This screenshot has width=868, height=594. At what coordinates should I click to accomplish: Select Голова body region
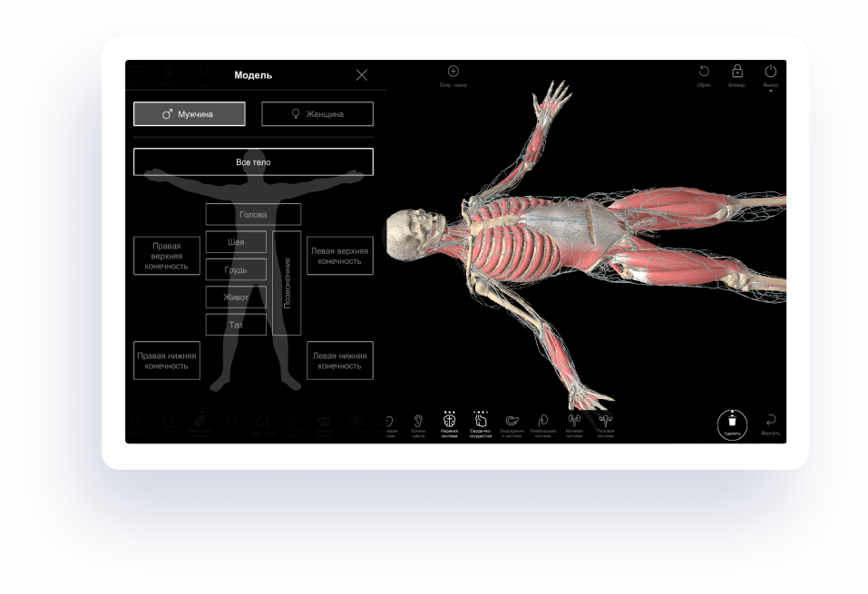(253, 215)
